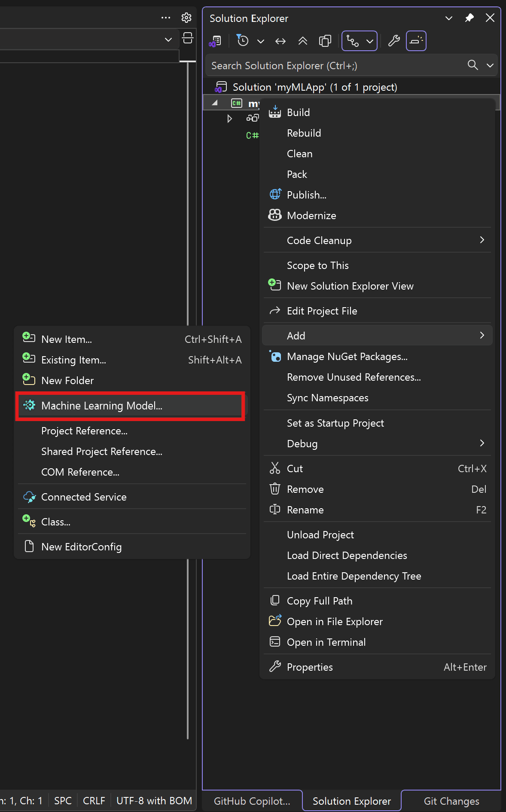Open the Add submenu
Viewport: 506px width, 812px height.
pyautogui.click(x=377, y=336)
